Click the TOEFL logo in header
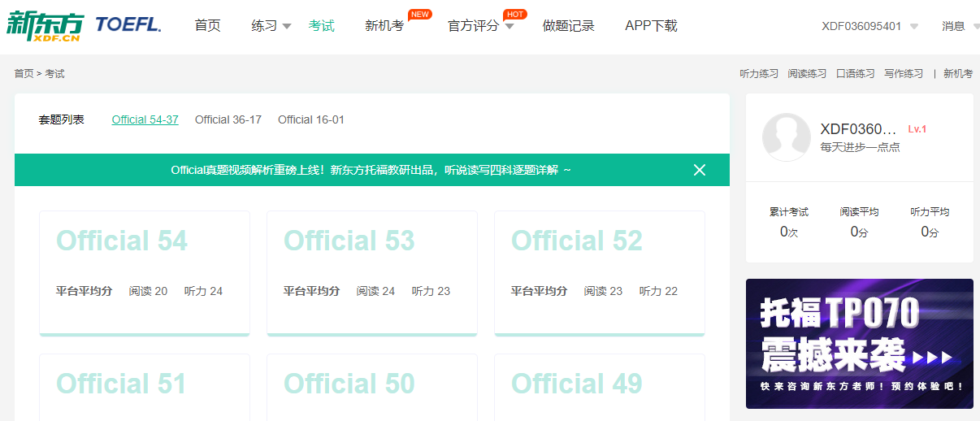 click(x=128, y=25)
